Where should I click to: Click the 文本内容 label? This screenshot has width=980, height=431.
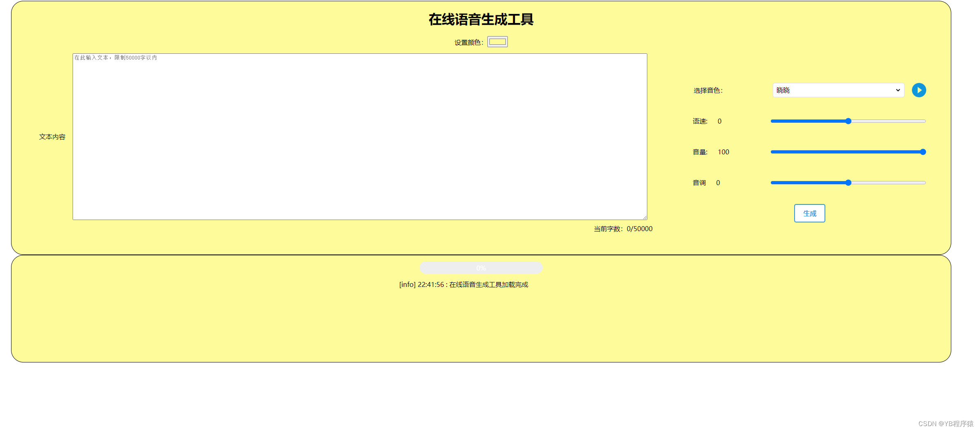point(52,137)
